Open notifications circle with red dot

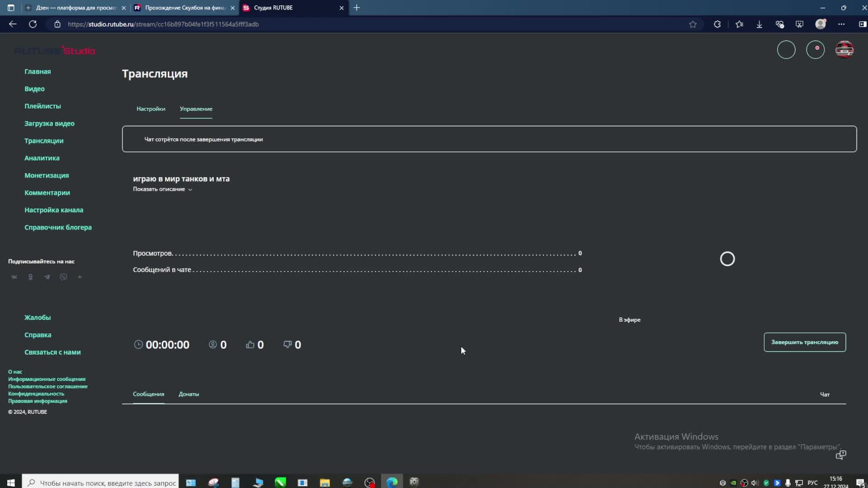coord(815,50)
